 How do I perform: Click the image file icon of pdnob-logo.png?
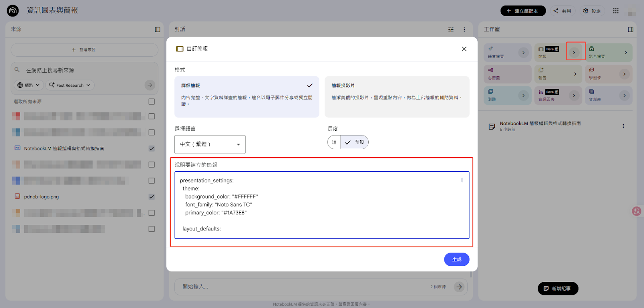click(x=17, y=196)
